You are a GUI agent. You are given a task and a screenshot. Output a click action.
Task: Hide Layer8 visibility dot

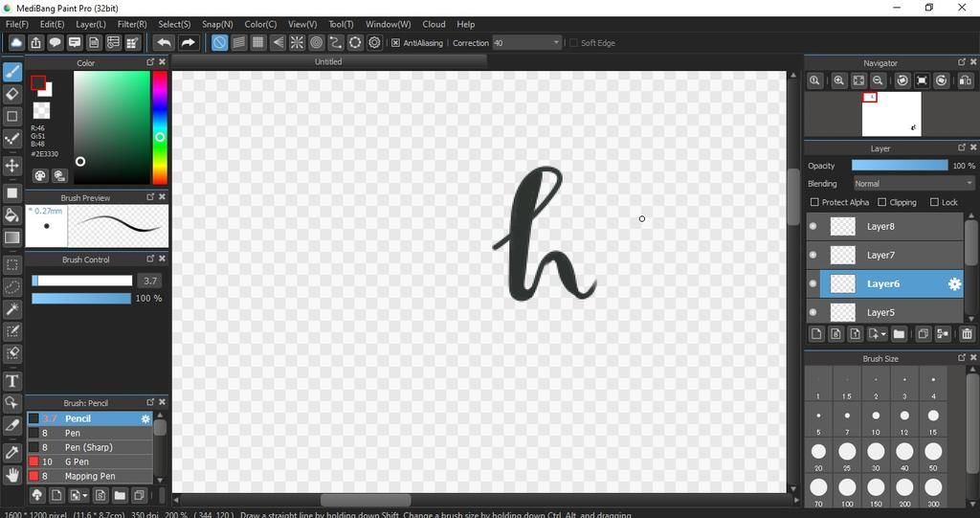point(813,227)
